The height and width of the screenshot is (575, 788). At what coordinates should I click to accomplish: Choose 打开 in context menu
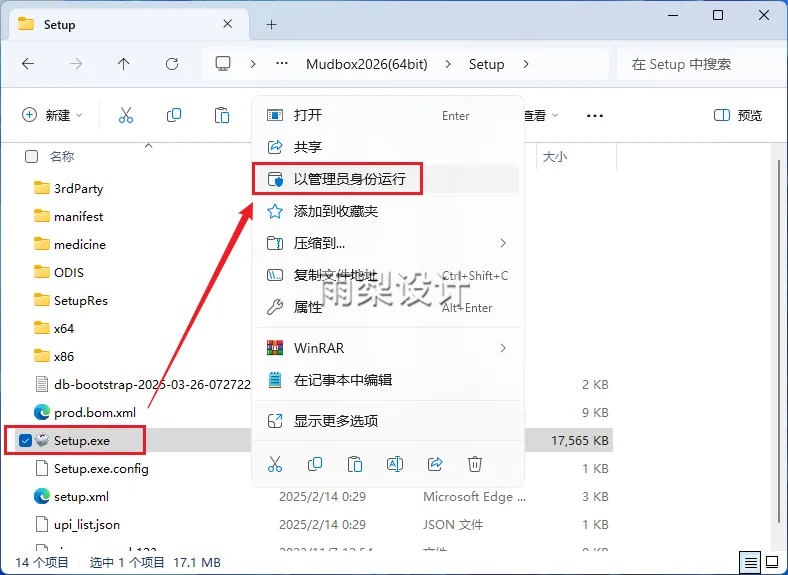[x=387, y=115]
